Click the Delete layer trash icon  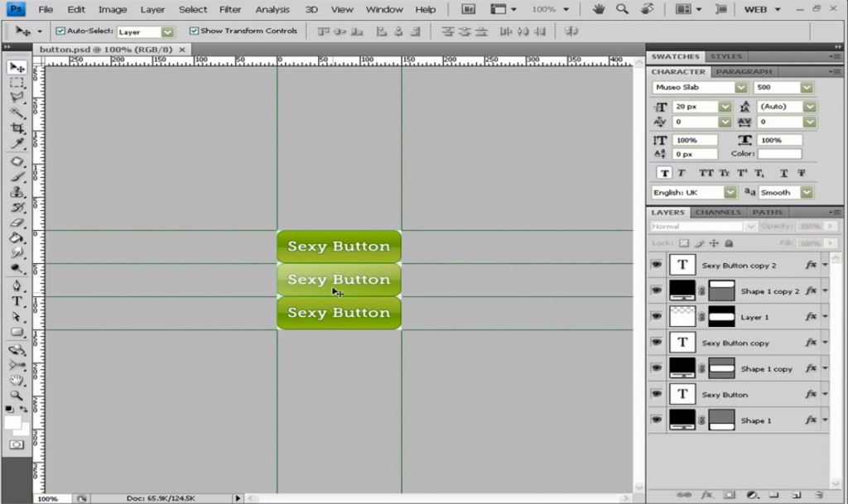pyautogui.click(x=818, y=495)
